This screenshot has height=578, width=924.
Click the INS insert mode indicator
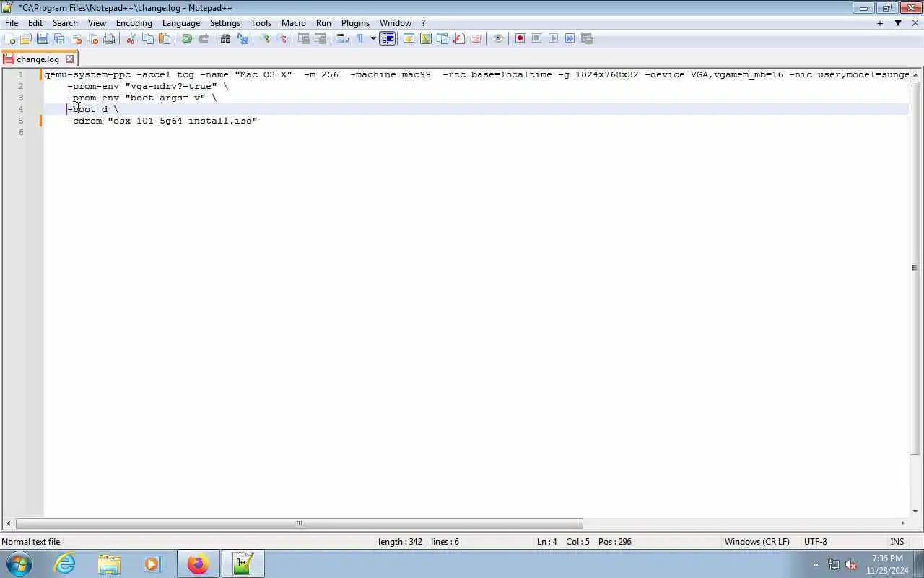pos(897,542)
